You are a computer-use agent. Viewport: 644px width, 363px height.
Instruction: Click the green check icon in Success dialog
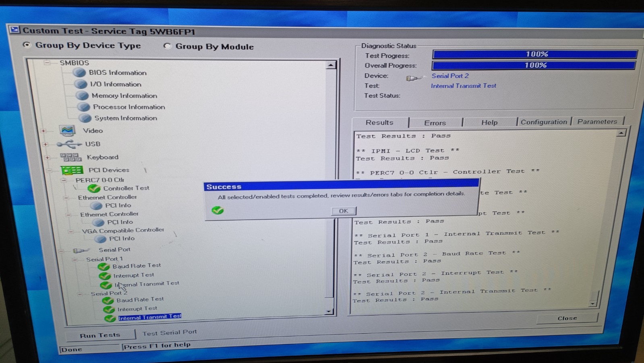tap(217, 210)
